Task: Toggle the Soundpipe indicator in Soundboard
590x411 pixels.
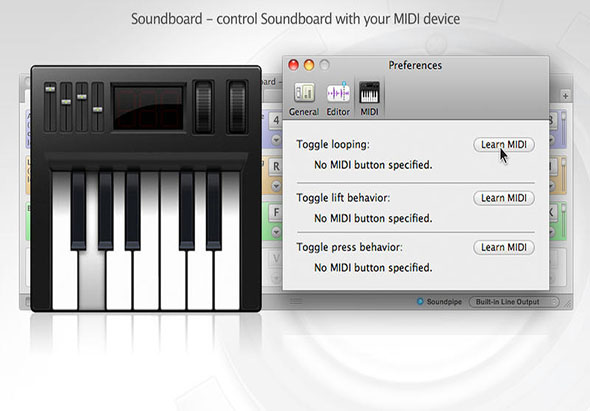Action: click(420, 301)
